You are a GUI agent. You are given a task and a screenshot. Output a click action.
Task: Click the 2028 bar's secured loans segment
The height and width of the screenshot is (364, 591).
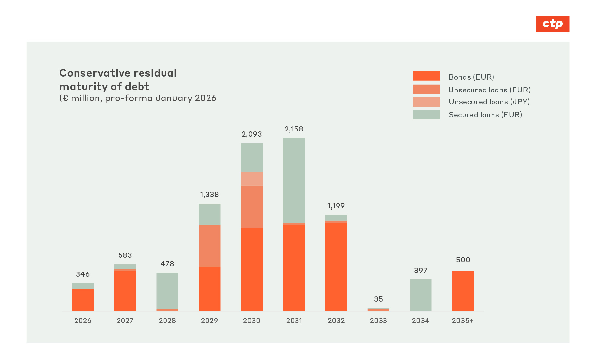[x=167, y=291]
